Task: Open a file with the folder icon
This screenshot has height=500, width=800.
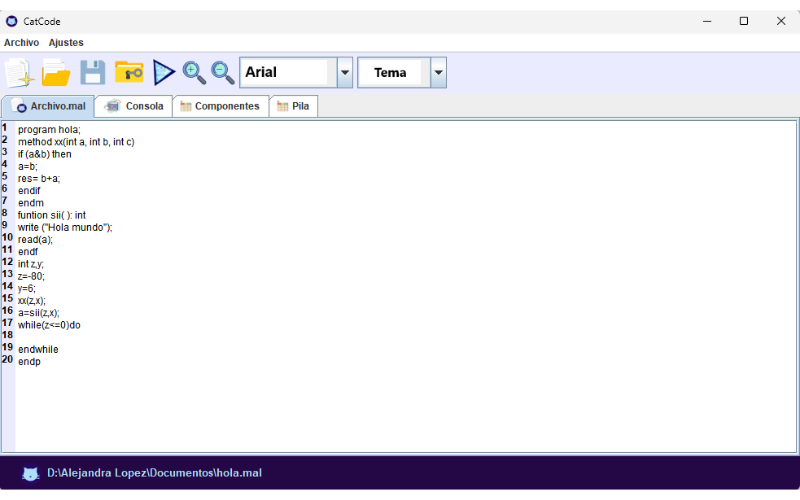Action: 55,72
